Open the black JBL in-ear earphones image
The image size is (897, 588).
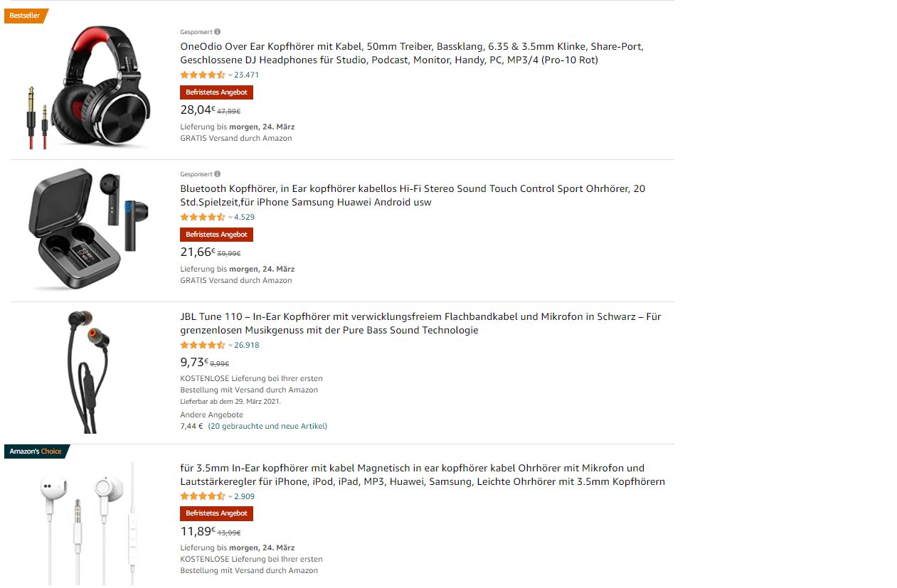pyautogui.click(x=87, y=372)
